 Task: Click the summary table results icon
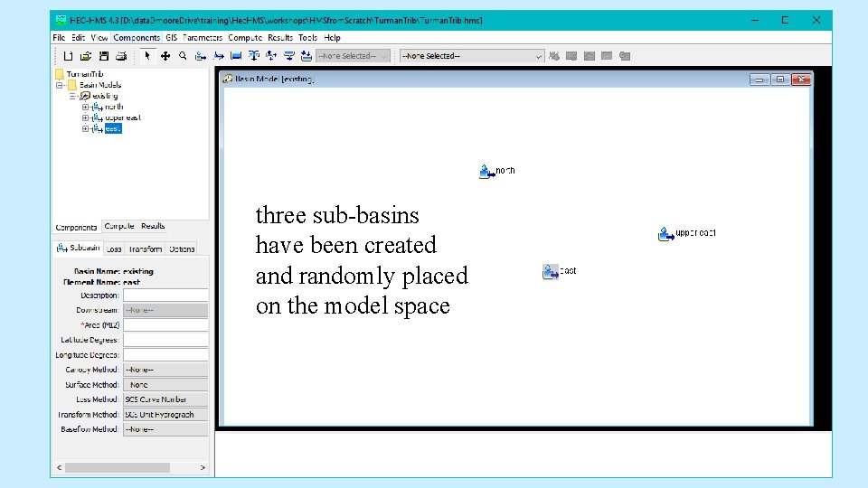pyautogui.click(x=607, y=56)
